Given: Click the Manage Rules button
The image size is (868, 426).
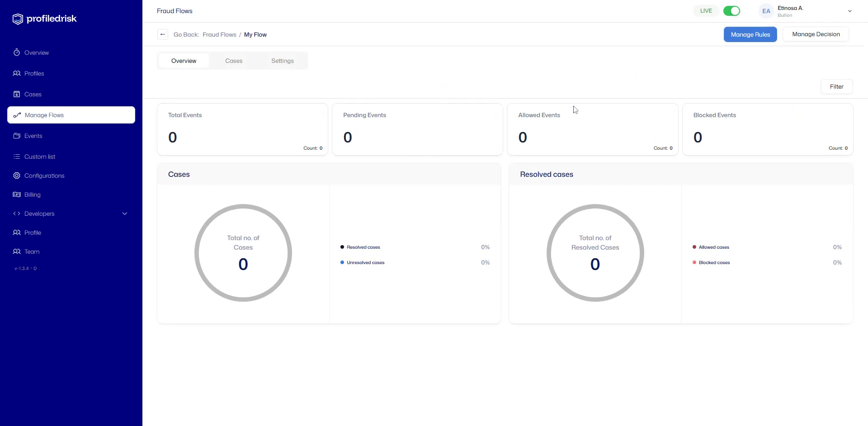Looking at the screenshot, I should tap(750, 34).
